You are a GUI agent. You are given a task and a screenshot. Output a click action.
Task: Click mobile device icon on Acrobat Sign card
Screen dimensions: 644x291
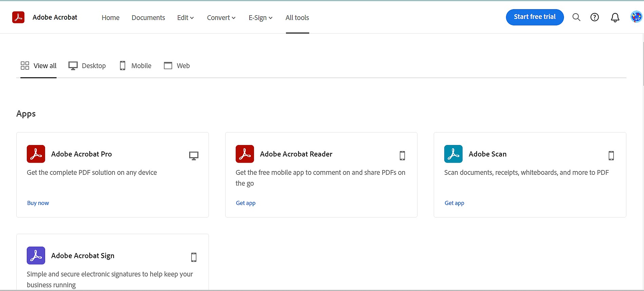194,257
